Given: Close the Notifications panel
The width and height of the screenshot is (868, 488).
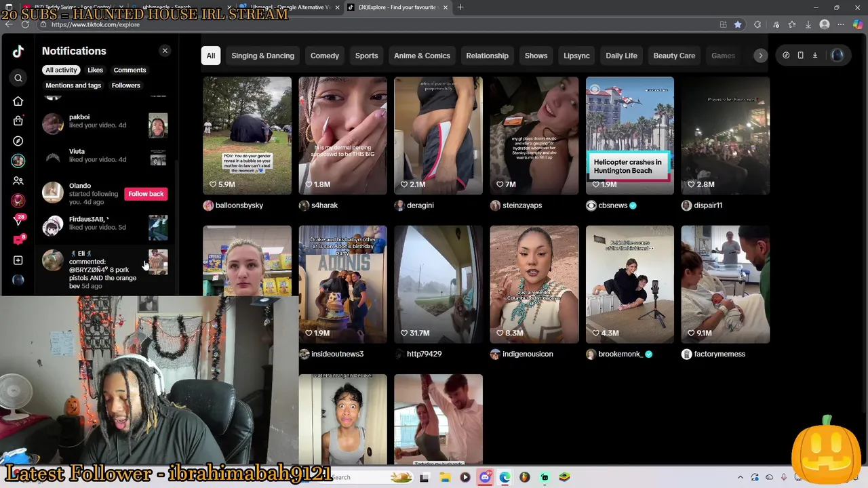Looking at the screenshot, I should point(165,51).
